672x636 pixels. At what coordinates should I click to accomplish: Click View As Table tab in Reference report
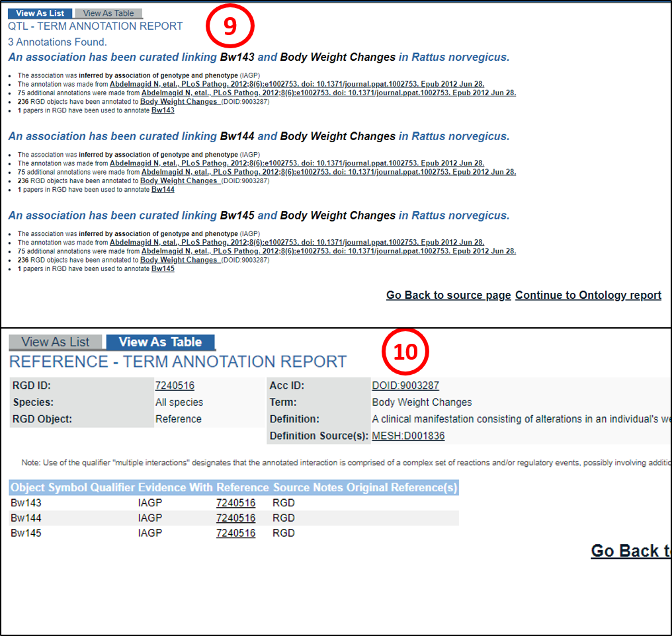point(160,342)
